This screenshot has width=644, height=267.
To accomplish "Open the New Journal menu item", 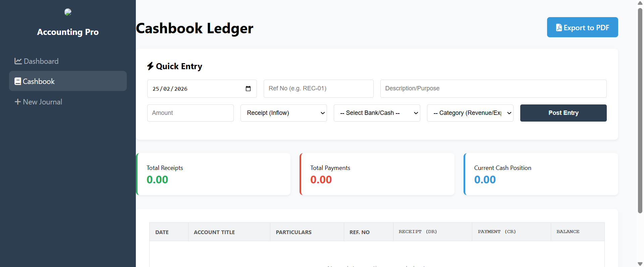I will click(x=68, y=102).
